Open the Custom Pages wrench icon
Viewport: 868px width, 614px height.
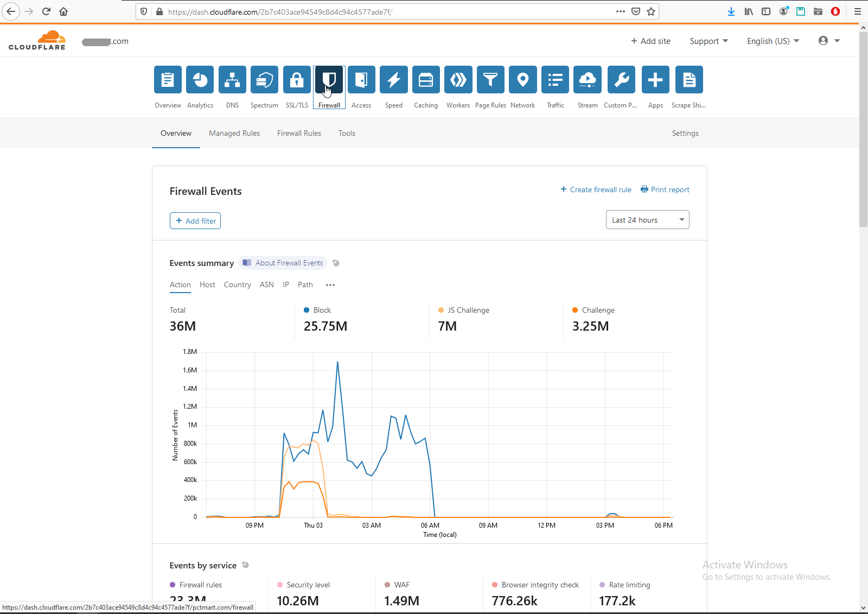(621, 80)
